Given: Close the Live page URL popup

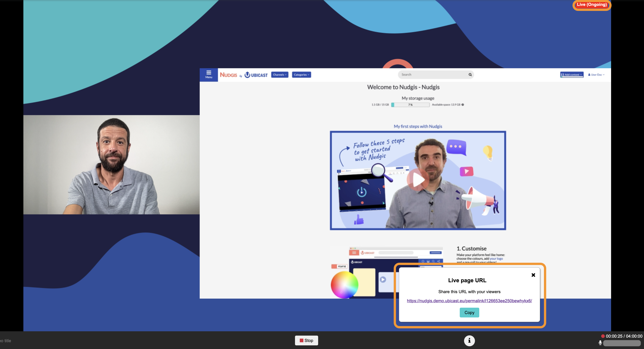Looking at the screenshot, I should click(533, 275).
